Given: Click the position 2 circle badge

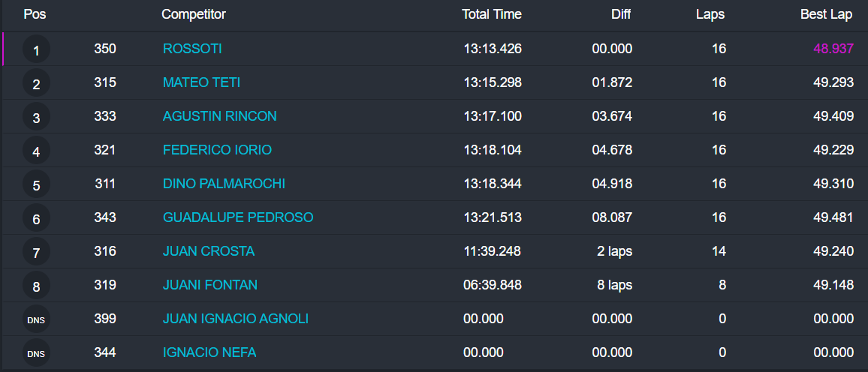Looking at the screenshot, I should 36,84.
